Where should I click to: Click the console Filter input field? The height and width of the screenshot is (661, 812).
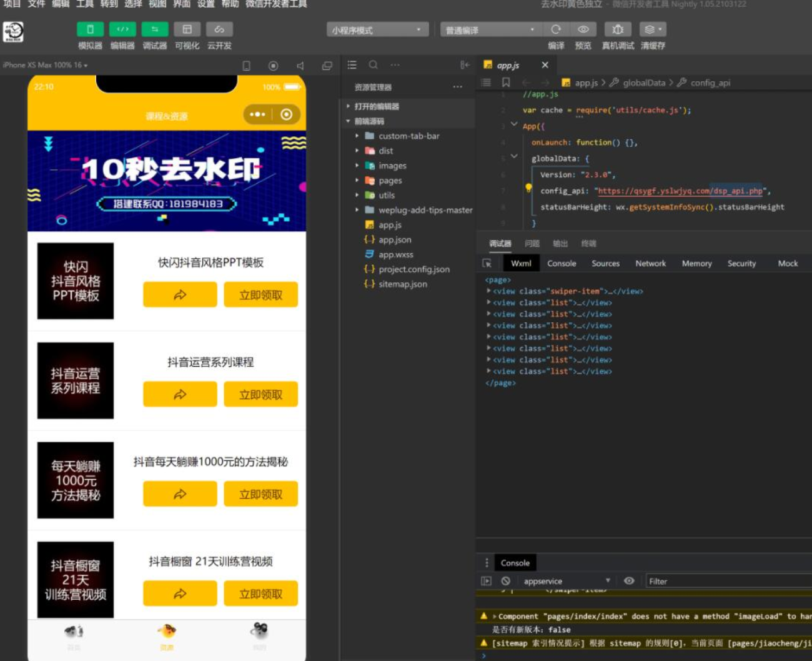click(x=725, y=581)
